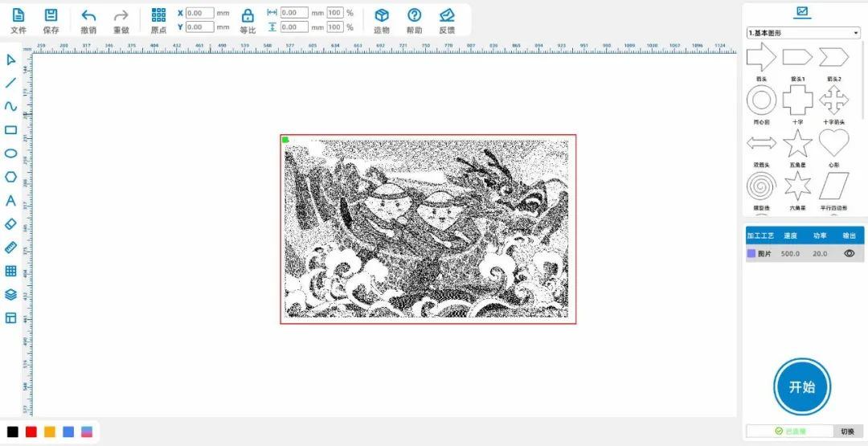
Task: Activate the text tool (A icon)
Action: (x=11, y=200)
